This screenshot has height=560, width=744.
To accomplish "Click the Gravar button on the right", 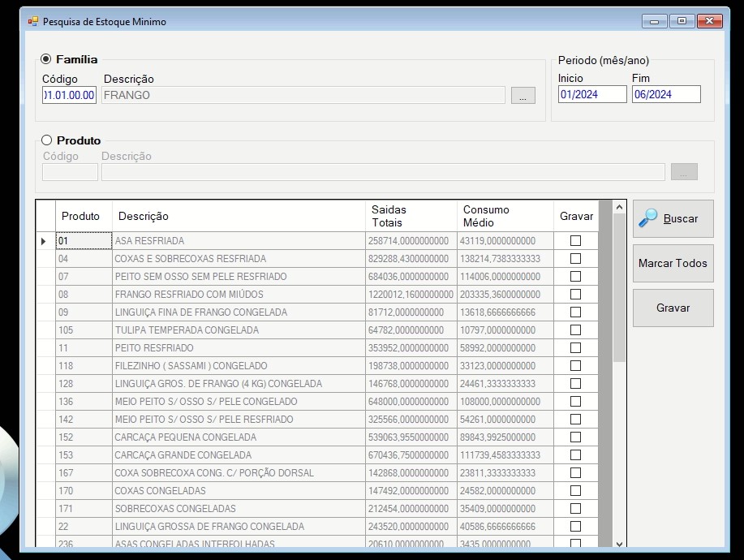I will pos(673,308).
